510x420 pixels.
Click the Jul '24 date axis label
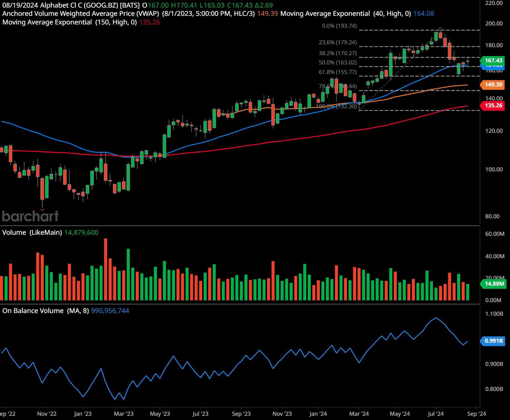pyautogui.click(x=436, y=414)
